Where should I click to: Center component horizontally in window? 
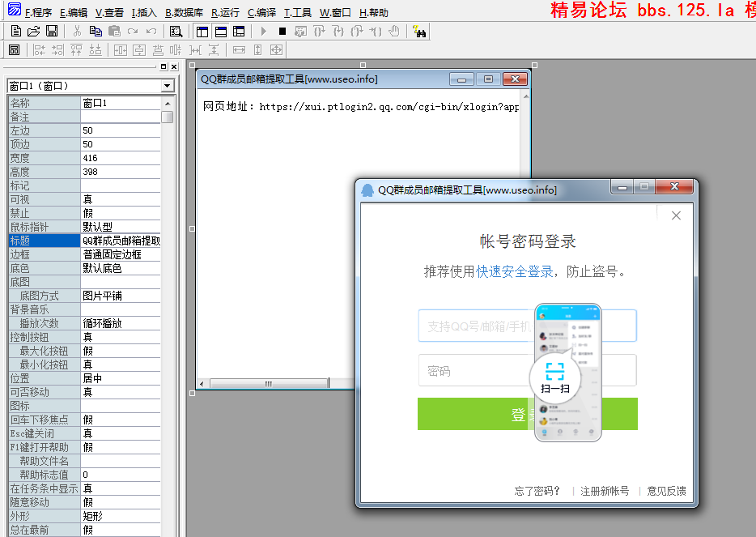[120, 49]
